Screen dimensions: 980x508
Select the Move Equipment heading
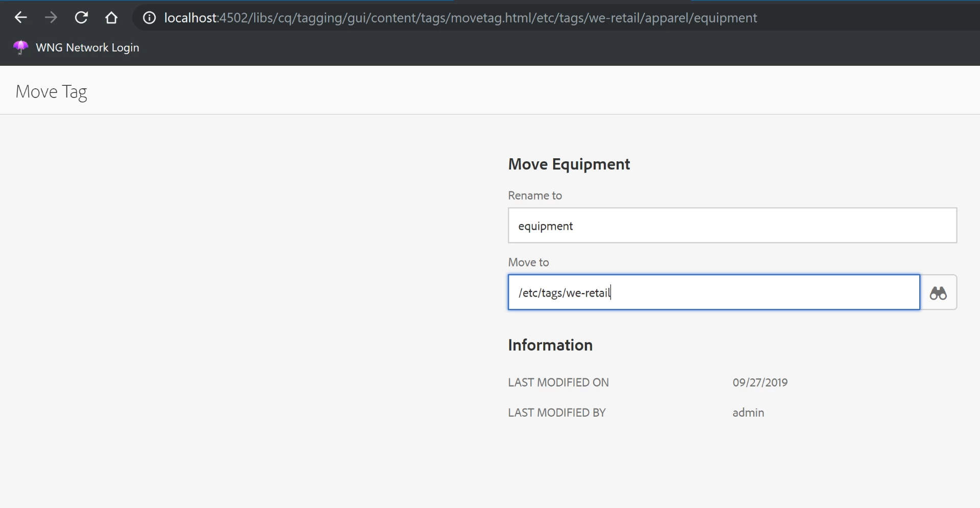pos(569,164)
